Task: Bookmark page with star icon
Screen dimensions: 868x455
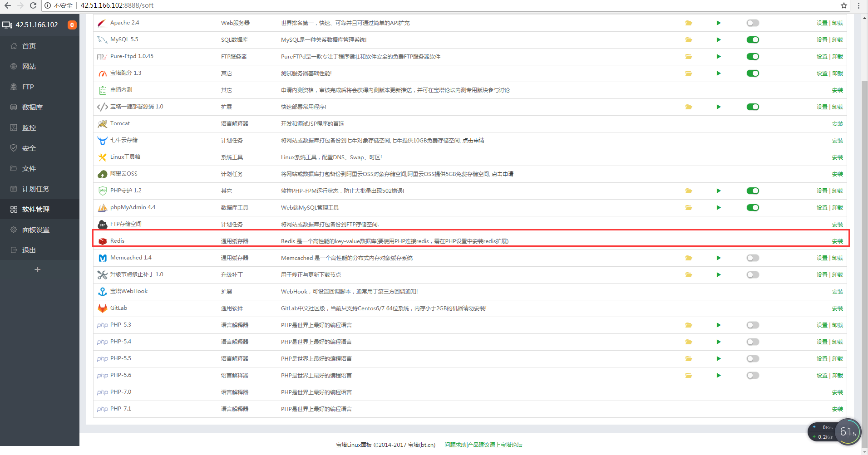Action: [844, 5]
